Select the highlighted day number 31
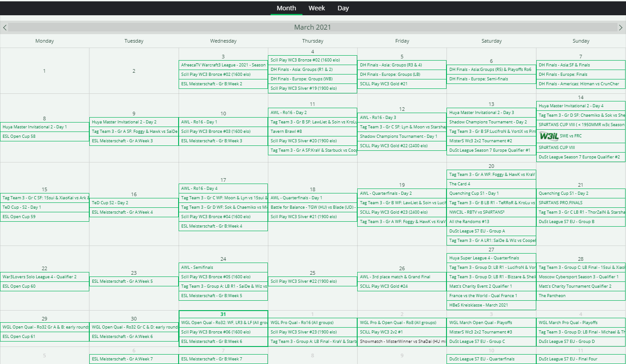626x364 pixels. click(x=223, y=314)
